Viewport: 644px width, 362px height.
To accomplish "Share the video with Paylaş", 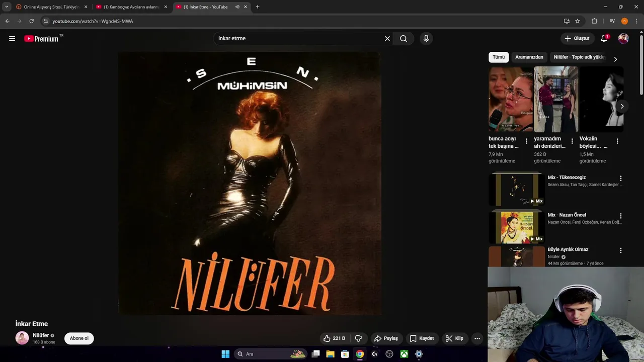I will tap(386, 338).
